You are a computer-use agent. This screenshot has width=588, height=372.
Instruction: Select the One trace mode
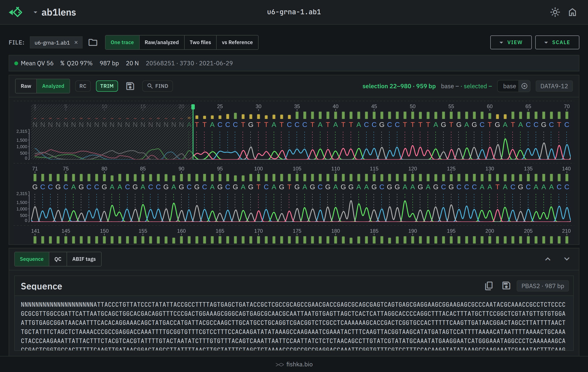click(x=122, y=43)
